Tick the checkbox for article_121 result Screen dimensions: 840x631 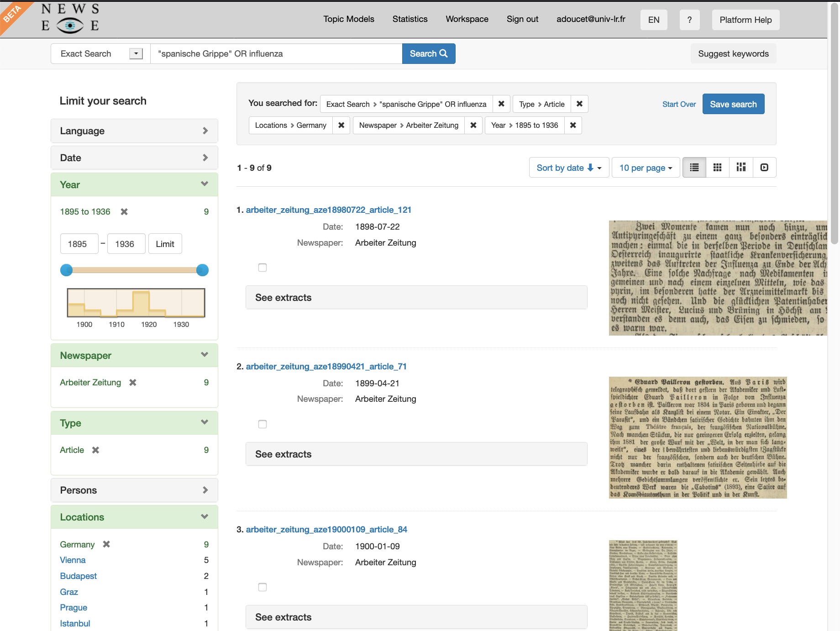click(262, 268)
